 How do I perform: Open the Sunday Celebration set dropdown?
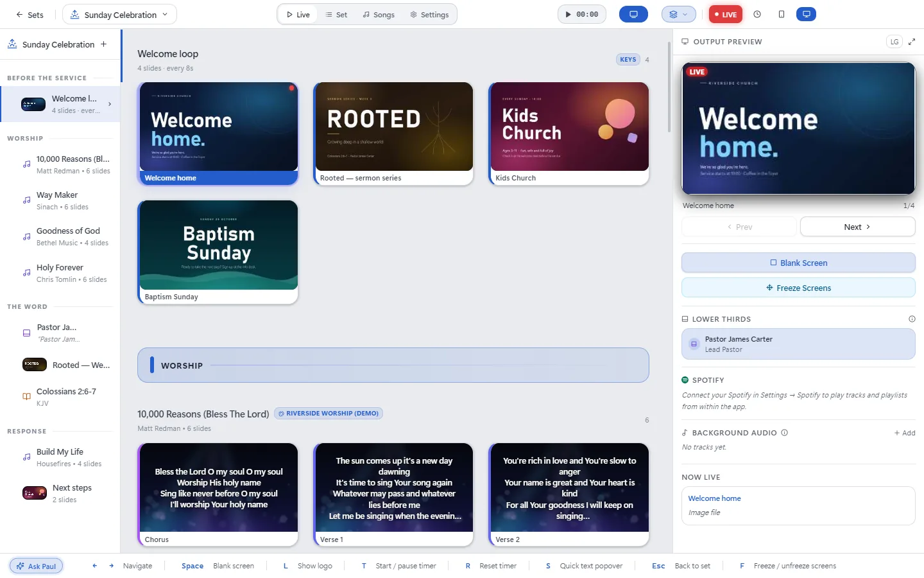[119, 15]
